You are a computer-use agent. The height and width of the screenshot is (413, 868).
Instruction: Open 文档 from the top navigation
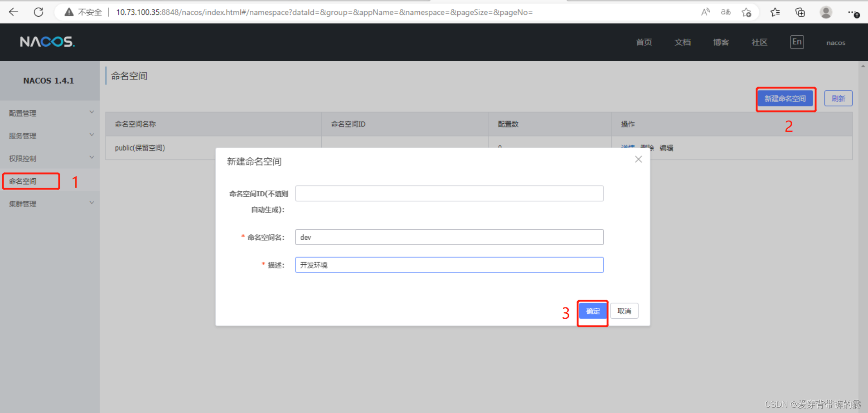683,42
